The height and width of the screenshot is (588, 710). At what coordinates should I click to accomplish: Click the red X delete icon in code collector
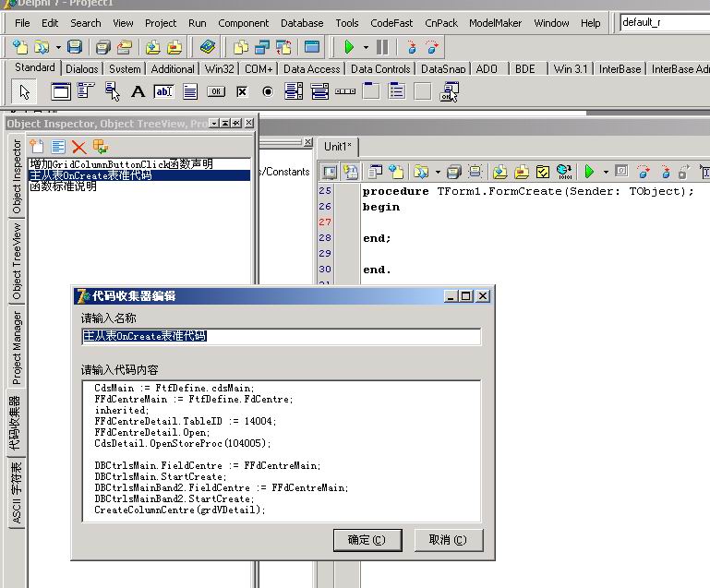click(78, 147)
